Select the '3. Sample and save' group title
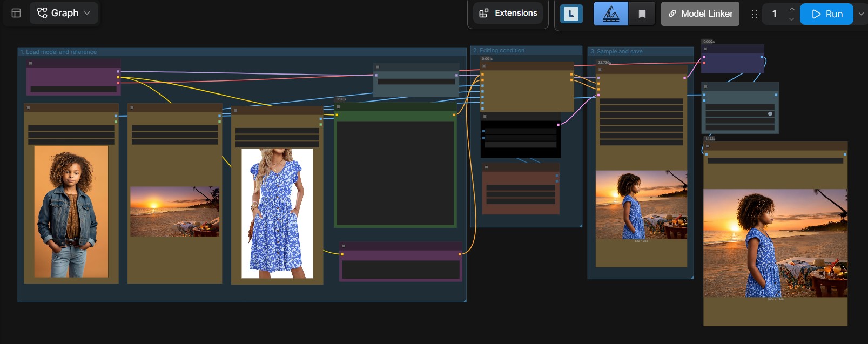 click(616, 51)
